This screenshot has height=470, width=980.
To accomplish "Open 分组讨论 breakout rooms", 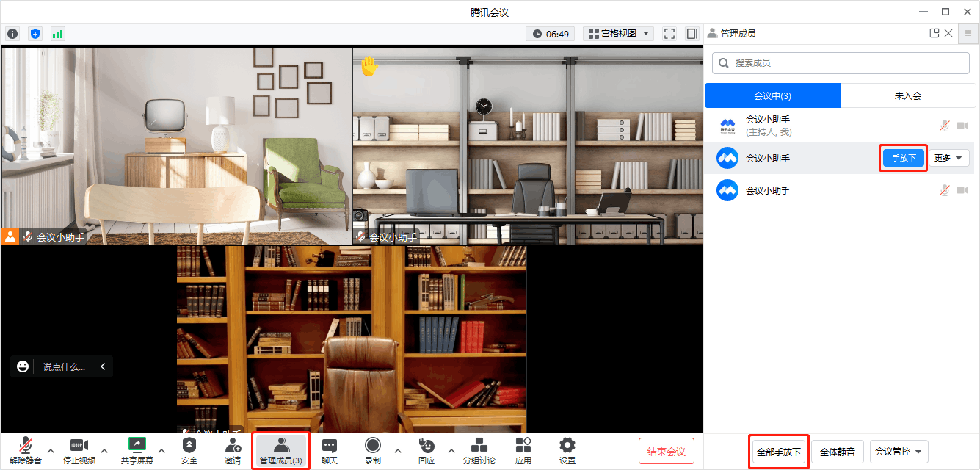I will tap(479, 451).
